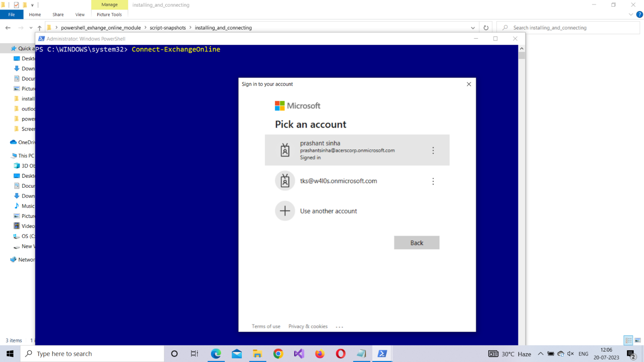The width and height of the screenshot is (644, 362).
Task: Select the prashant sinha signed-in account
Action: click(357, 150)
